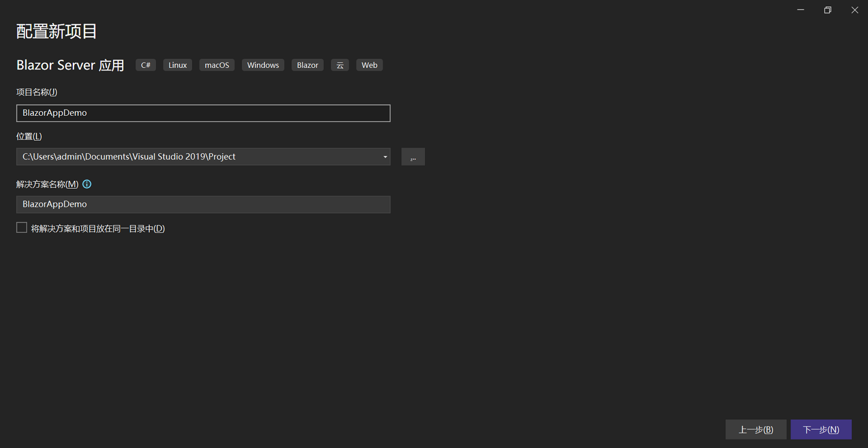The image size is (868, 448).
Task: Click the Blazor technology tag
Action: click(x=307, y=64)
